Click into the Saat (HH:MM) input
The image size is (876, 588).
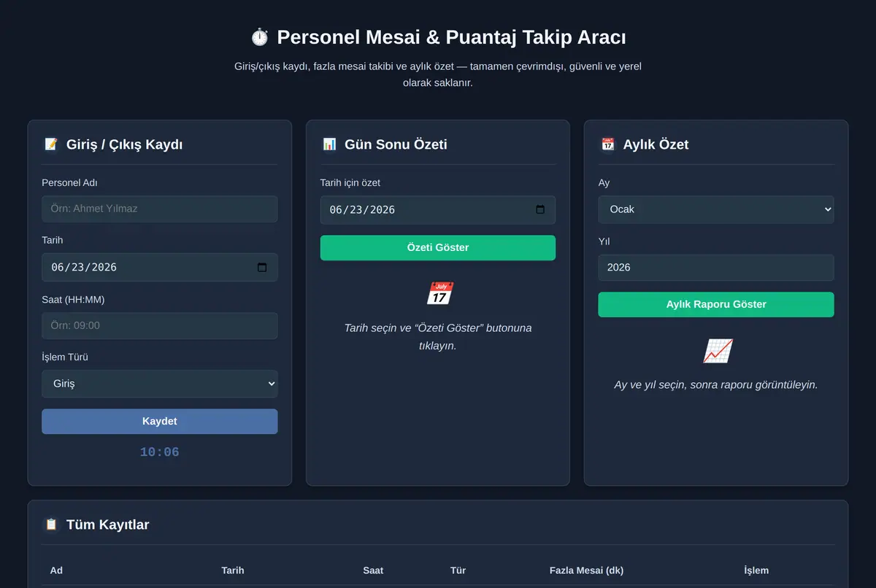(160, 325)
